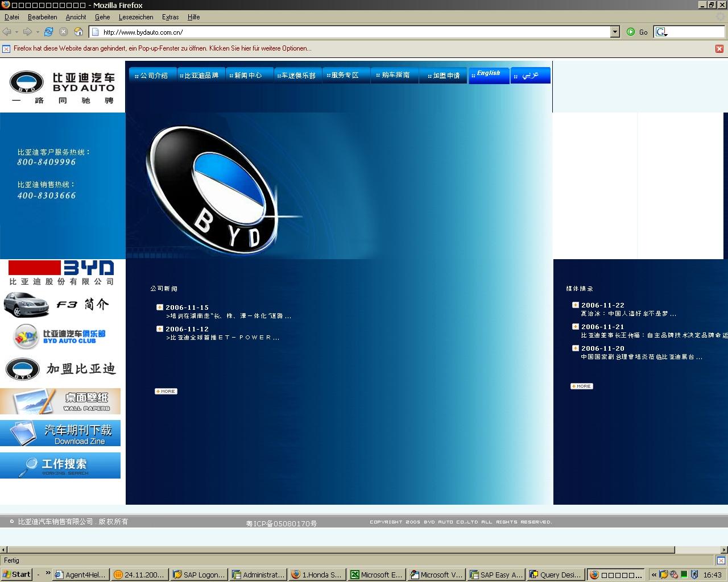Click the Reload page icon
728x582 pixels.
pyautogui.click(x=48, y=32)
